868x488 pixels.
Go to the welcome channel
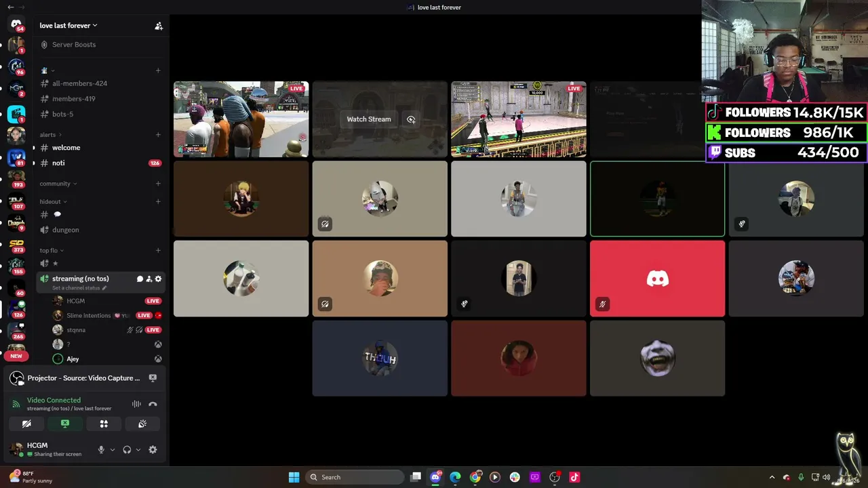pos(100,148)
